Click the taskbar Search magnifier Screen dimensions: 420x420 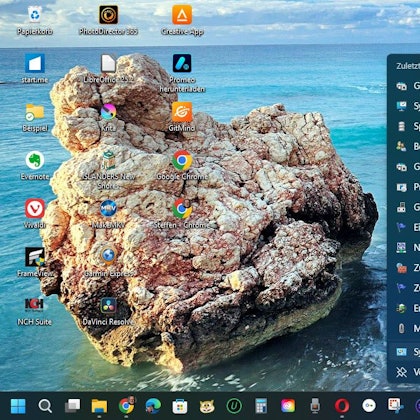click(x=45, y=406)
